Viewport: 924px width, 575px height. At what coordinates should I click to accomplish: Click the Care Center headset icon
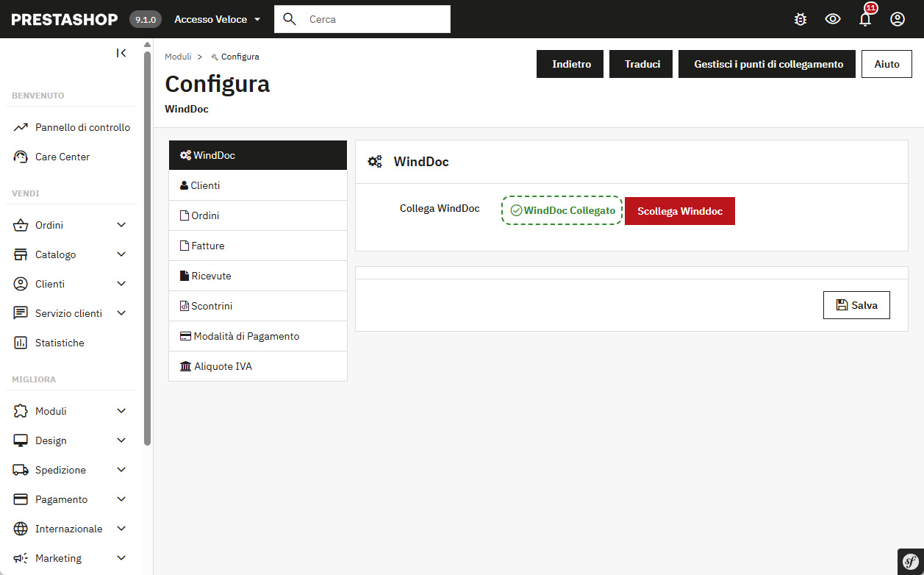click(21, 157)
